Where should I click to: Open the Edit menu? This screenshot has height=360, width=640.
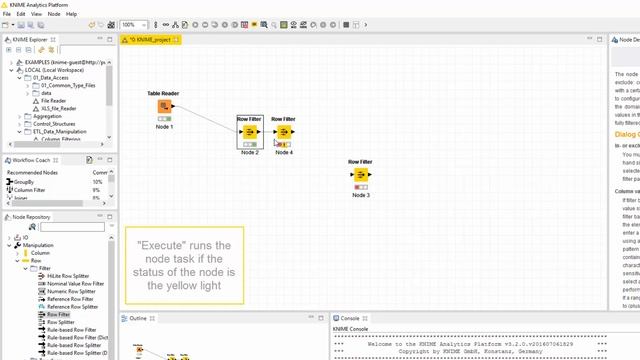pos(21,14)
